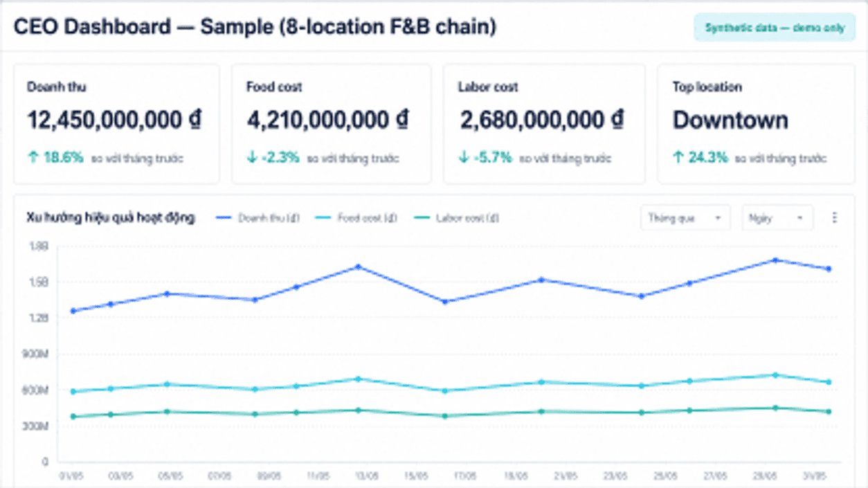Click the first labor cost point at 01/05

pyautogui.click(x=73, y=417)
